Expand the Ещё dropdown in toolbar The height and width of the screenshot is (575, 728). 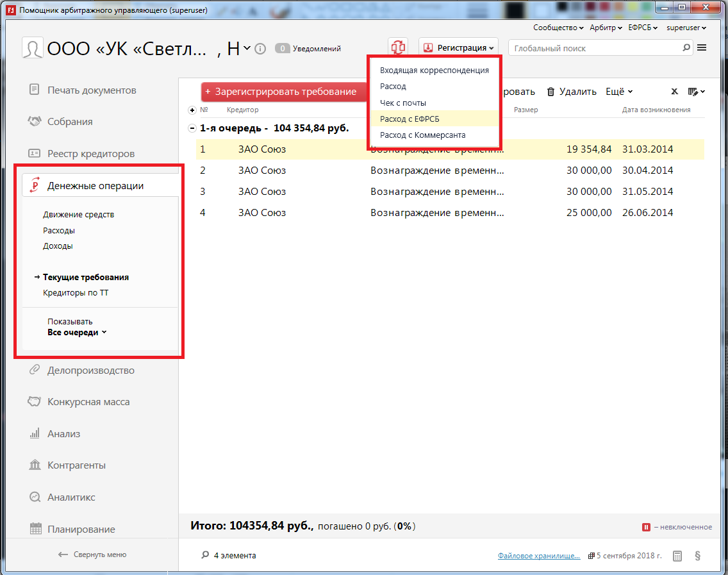coord(619,92)
